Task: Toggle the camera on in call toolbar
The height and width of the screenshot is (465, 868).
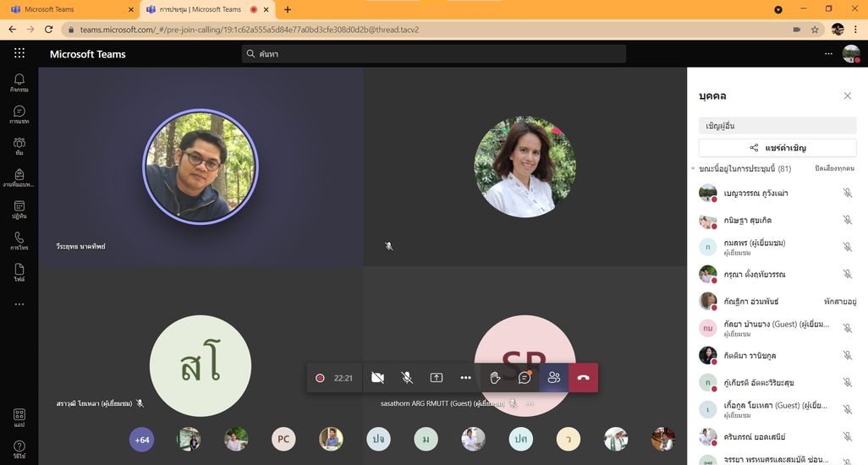Action: click(377, 378)
